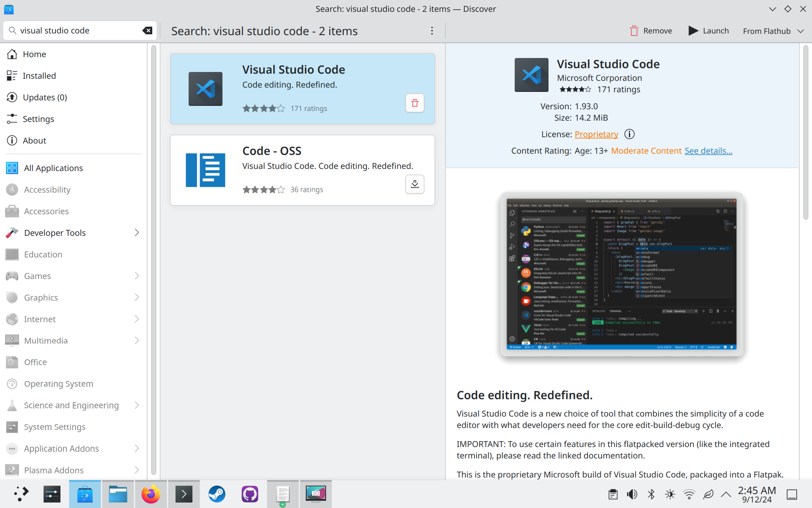Open the brightness tray icon
This screenshot has height=508, width=812.
670,494
